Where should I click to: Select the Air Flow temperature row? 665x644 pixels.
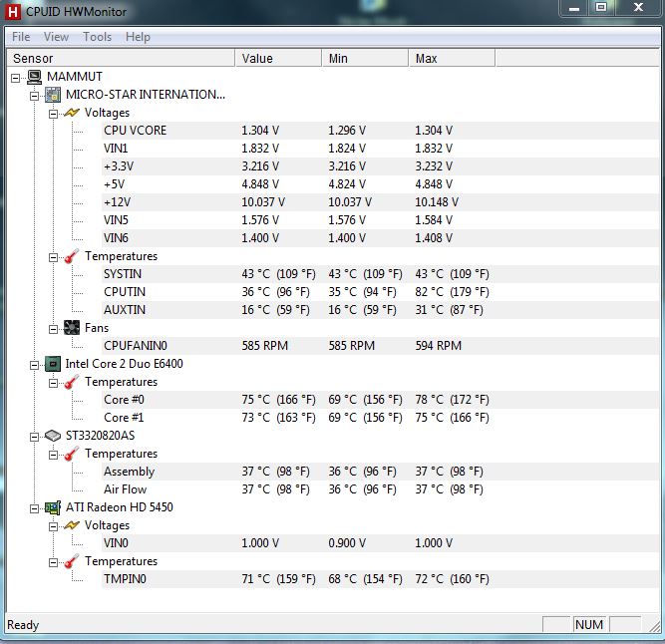(x=381, y=489)
